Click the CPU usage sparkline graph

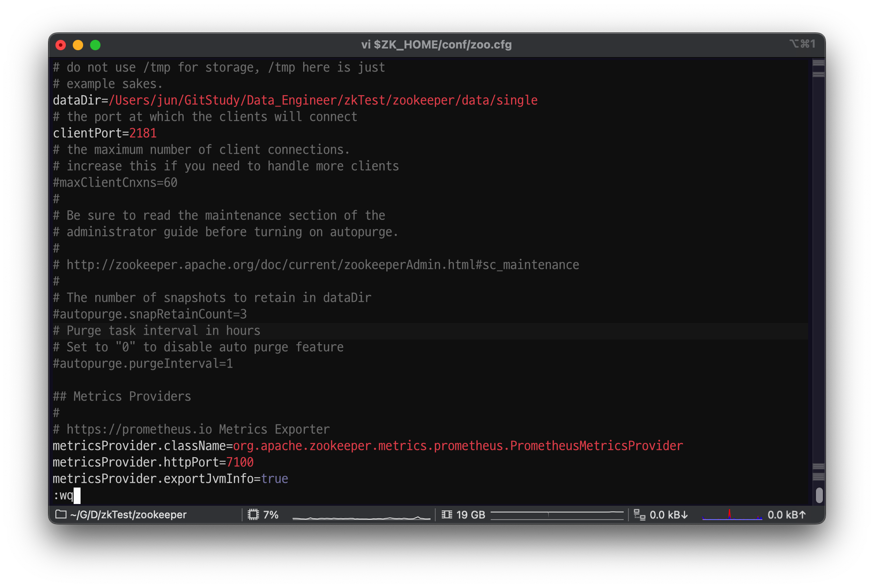[362, 517]
